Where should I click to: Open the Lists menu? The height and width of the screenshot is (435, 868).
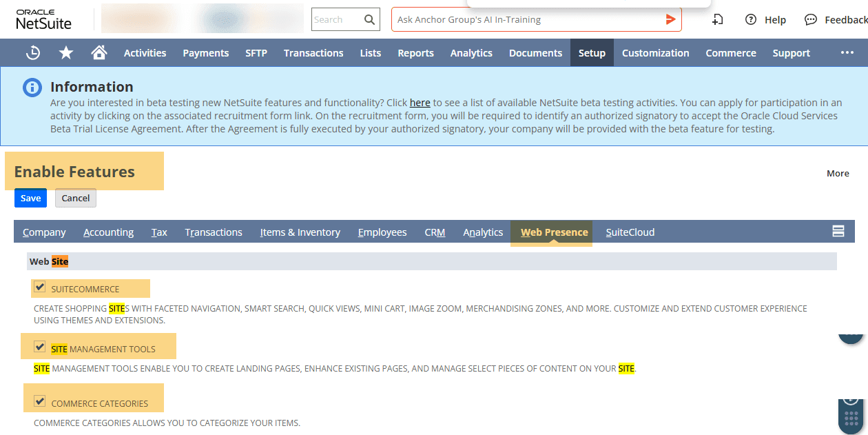[371, 53]
